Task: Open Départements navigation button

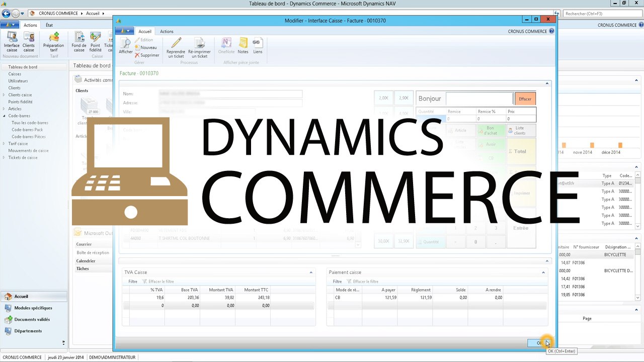Action: 34,331
